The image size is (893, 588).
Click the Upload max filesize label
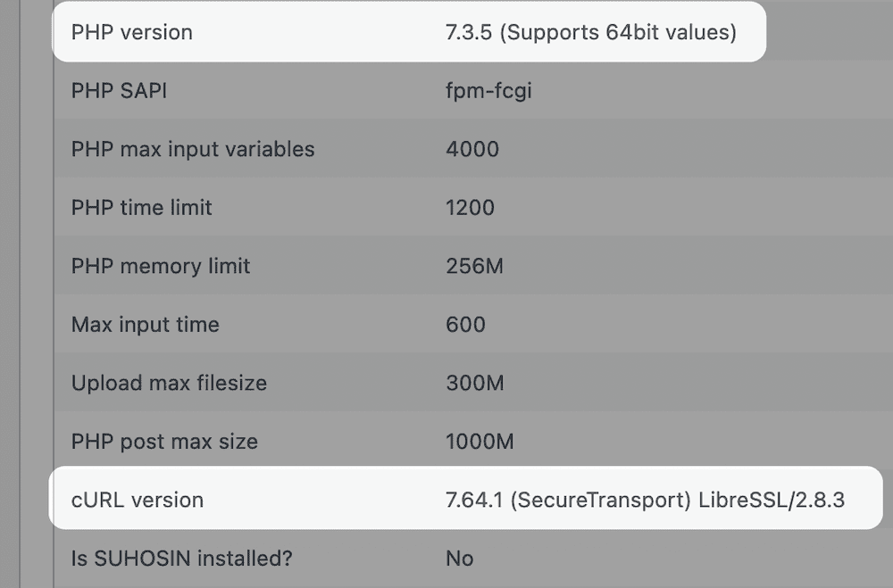[x=169, y=383]
